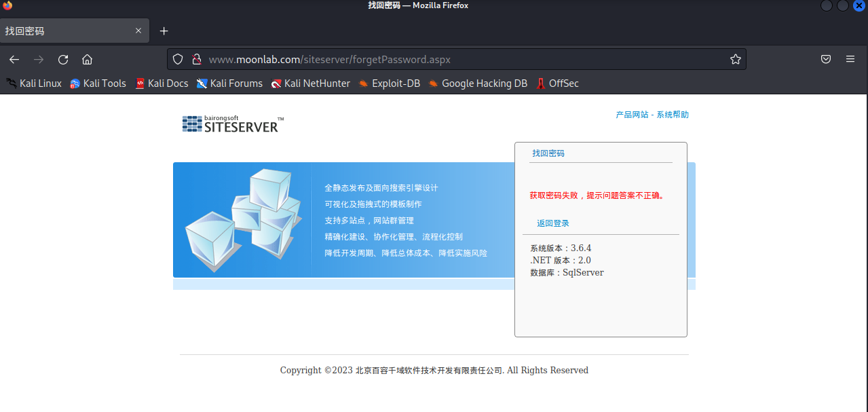Viewport: 868px width, 412px height.
Task: Click the save-to-pocket icon
Action: [x=825, y=59]
